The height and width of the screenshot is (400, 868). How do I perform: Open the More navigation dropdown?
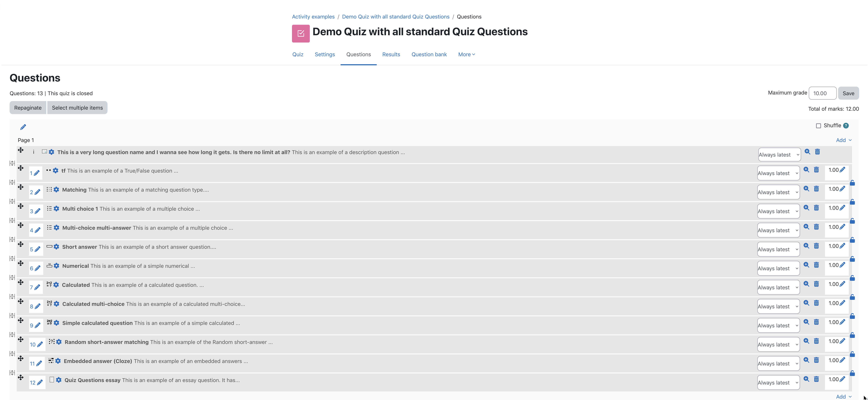[x=466, y=54]
